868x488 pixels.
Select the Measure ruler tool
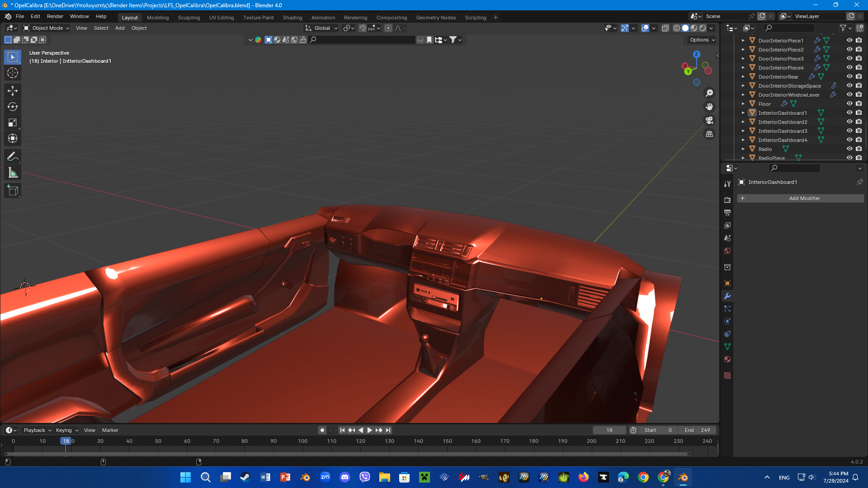[13, 173]
